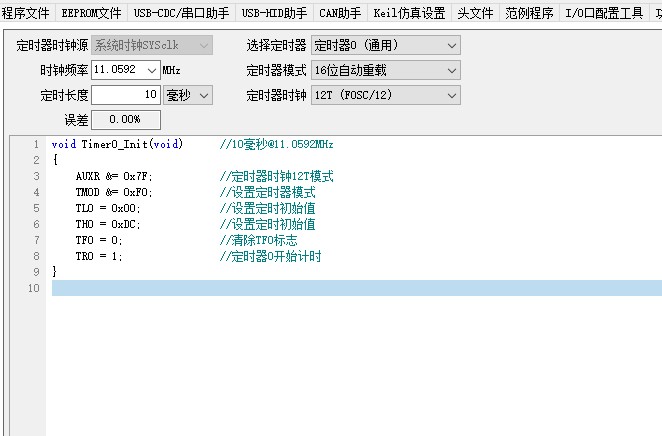Switch to Keil仿真设置 tab
This screenshot has height=436, width=662.
click(410, 13)
